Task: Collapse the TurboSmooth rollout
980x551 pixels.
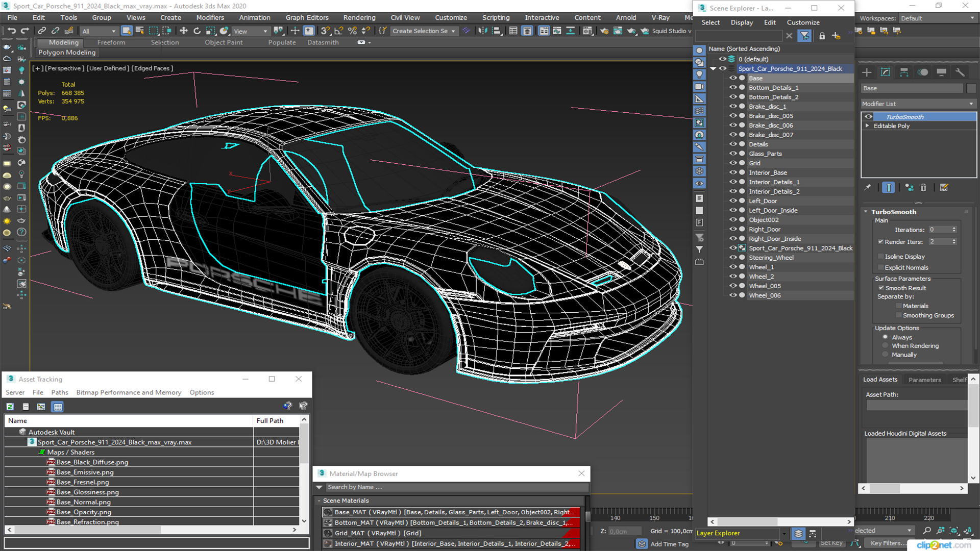Action: [x=866, y=212]
